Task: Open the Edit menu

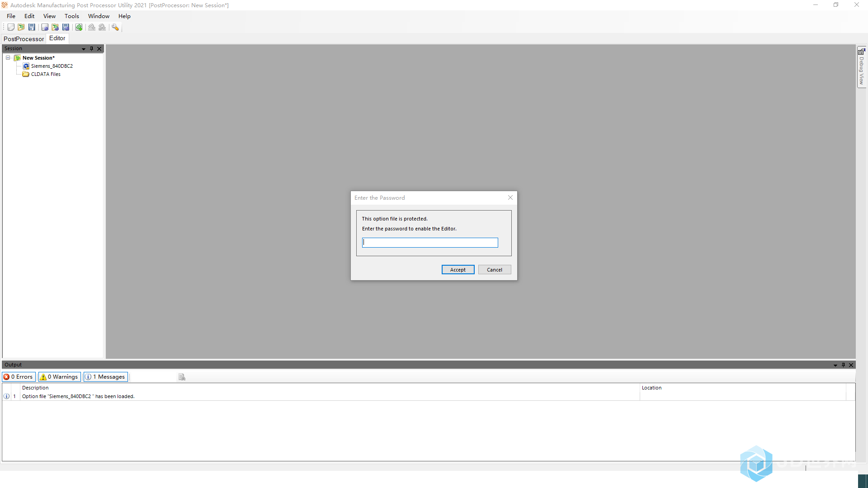Action: (x=29, y=16)
